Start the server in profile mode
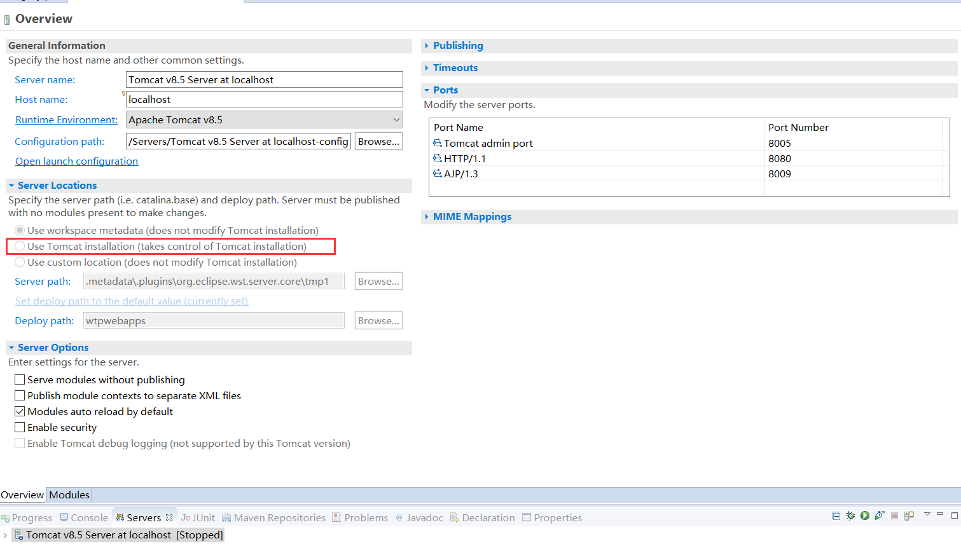Screen dimensions: 961x560 click(880, 516)
